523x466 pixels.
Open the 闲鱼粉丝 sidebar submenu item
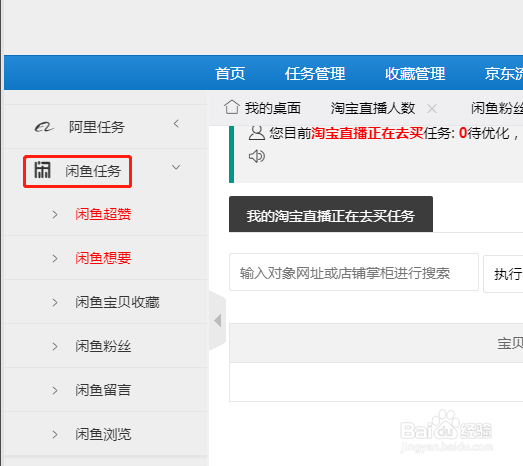click(103, 346)
